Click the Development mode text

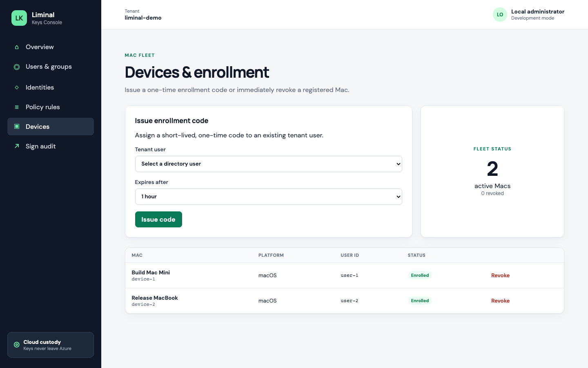point(532,18)
